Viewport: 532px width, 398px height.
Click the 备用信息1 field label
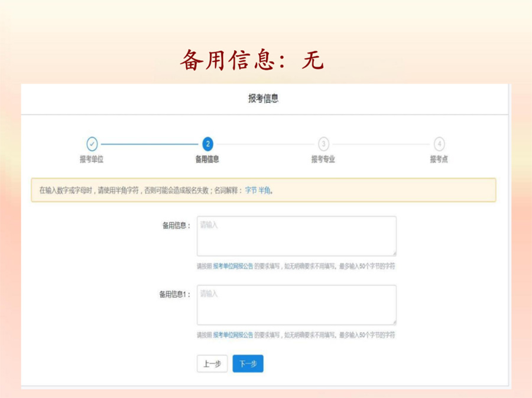(x=174, y=294)
